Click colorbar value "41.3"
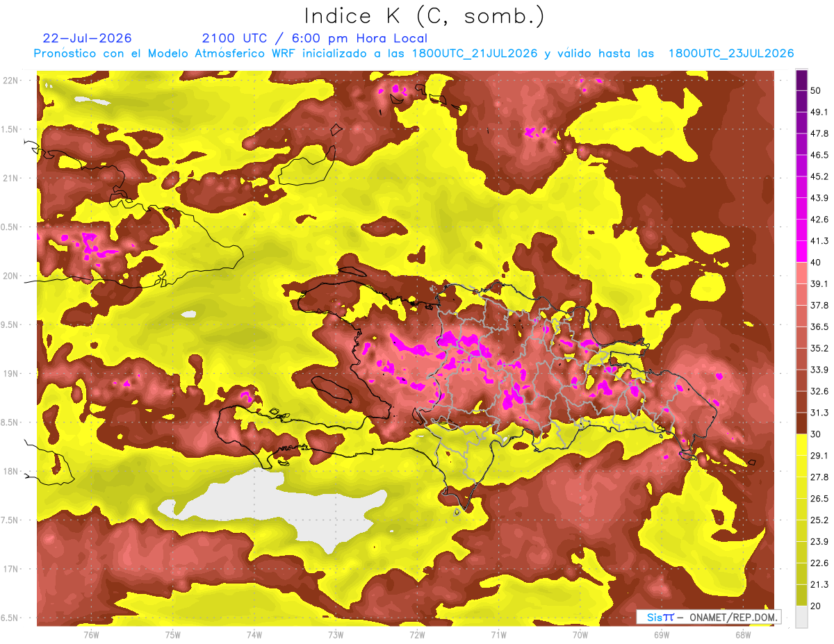Viewport: 834px width, 644px height. tap(819, 241)
